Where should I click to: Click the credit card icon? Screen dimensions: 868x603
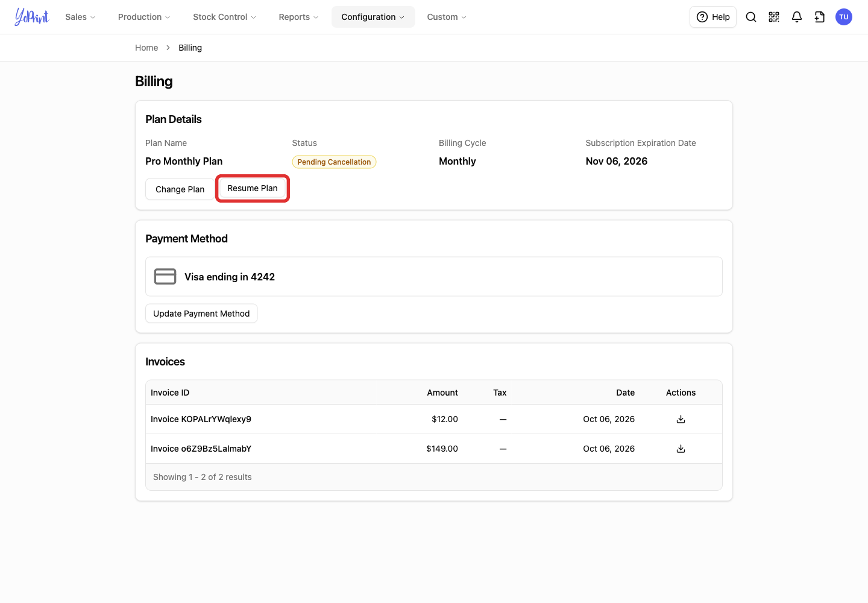(165, 276)
